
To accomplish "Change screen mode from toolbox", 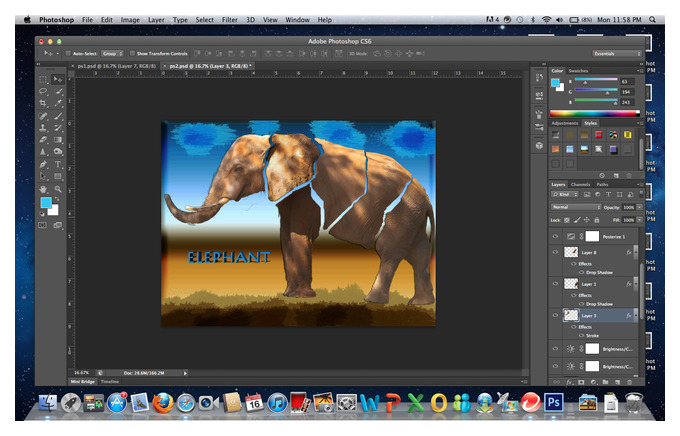I will coord(58,225).
